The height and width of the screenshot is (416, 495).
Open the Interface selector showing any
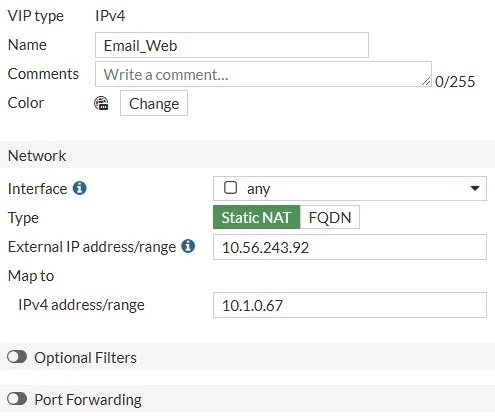(350, 189)
